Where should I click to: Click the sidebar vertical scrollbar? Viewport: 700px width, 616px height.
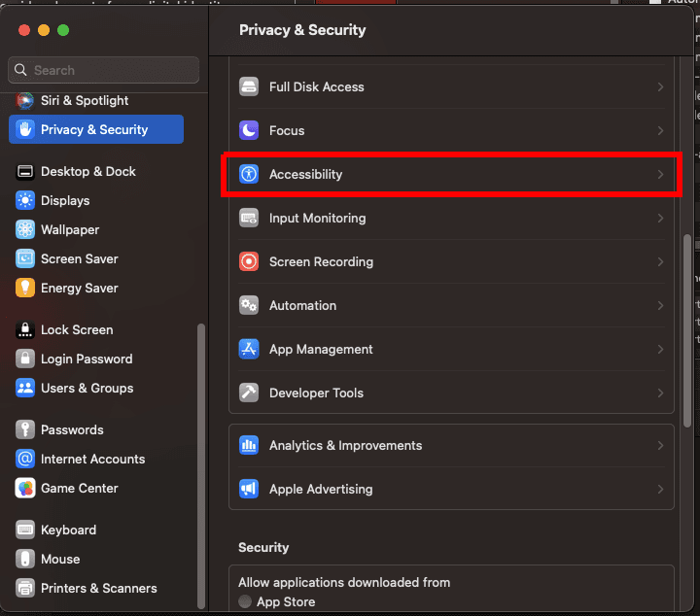(x=201, y=466)
